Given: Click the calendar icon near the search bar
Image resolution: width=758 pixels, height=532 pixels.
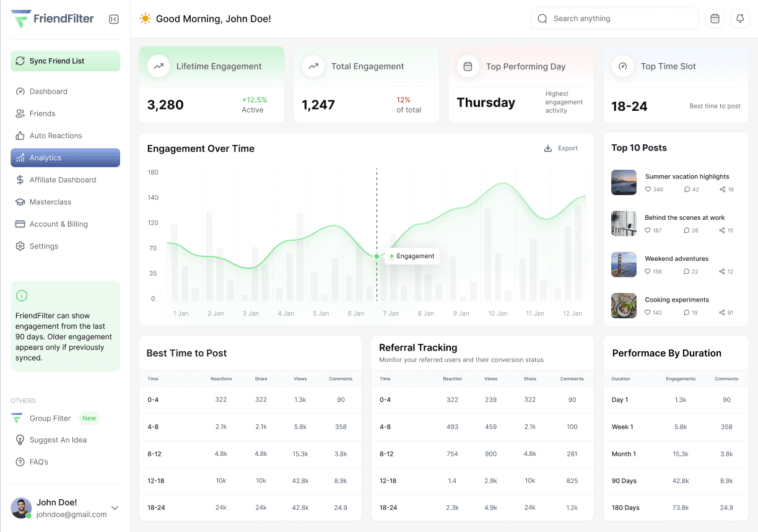Looking at the screenshot, I should tap(714, 19).
